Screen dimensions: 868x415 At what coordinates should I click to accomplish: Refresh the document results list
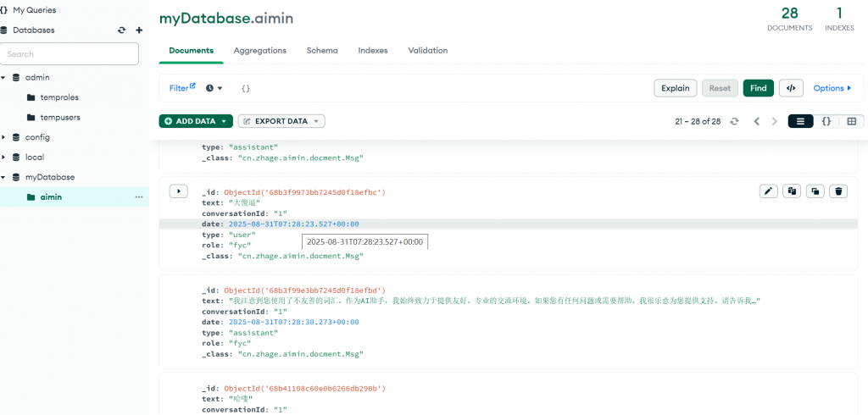click(734, 122)
